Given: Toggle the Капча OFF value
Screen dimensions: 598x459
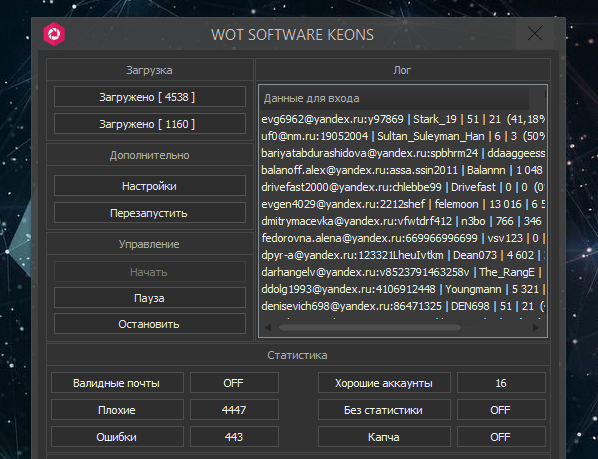Looking at the screenshot, I should [501, 437].
